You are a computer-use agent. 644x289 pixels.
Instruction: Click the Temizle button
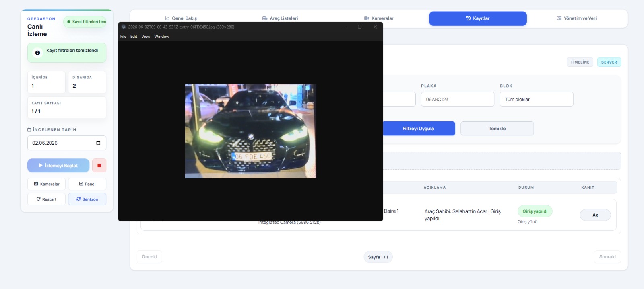[497, 129]
